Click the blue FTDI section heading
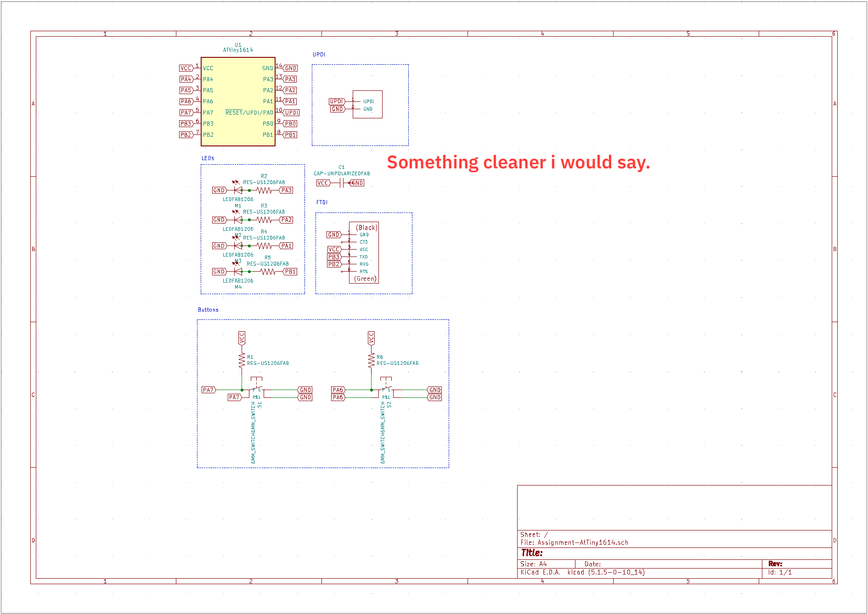868x614 pixels. point(322,202)
